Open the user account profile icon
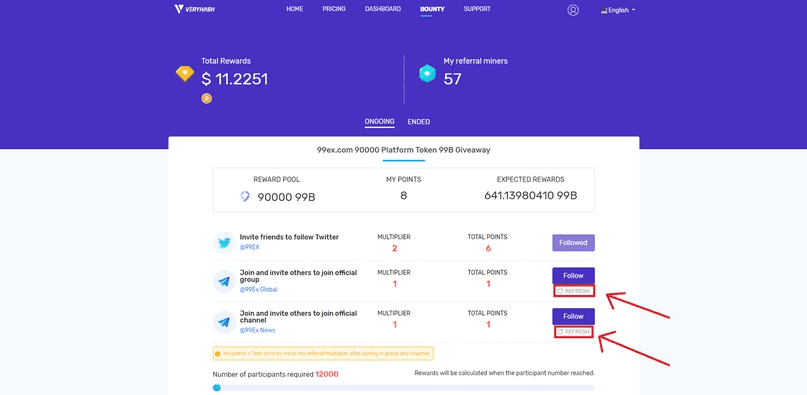807x395 pixels. click(x=573, y=10)
